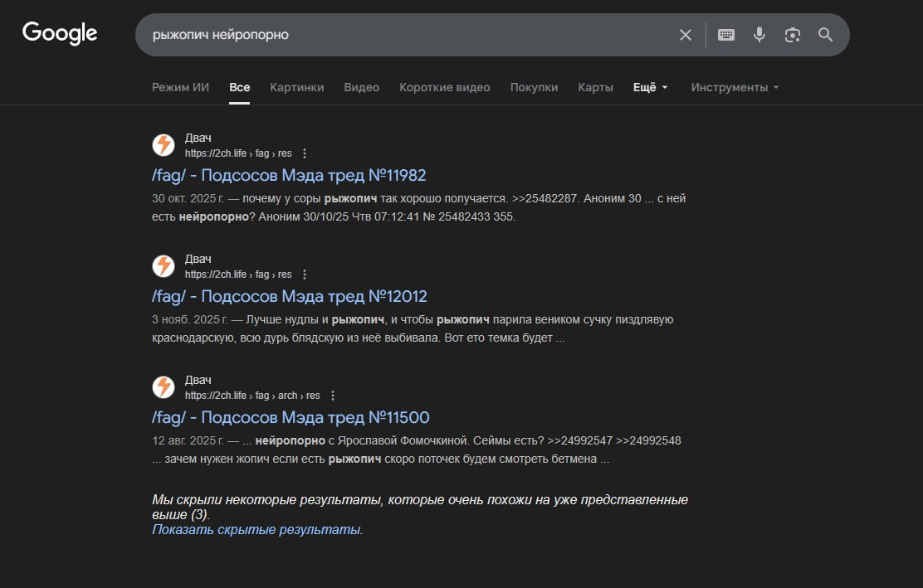Click Показать скрытые результаты link

[x=256, y=529]
